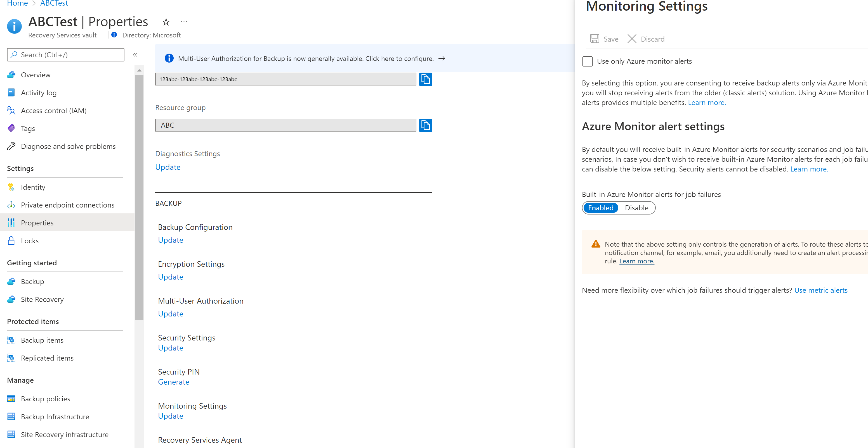Screen dimensions: 868x448
Task: Click Update under Backup Configuration
Action: pos(170,239)
